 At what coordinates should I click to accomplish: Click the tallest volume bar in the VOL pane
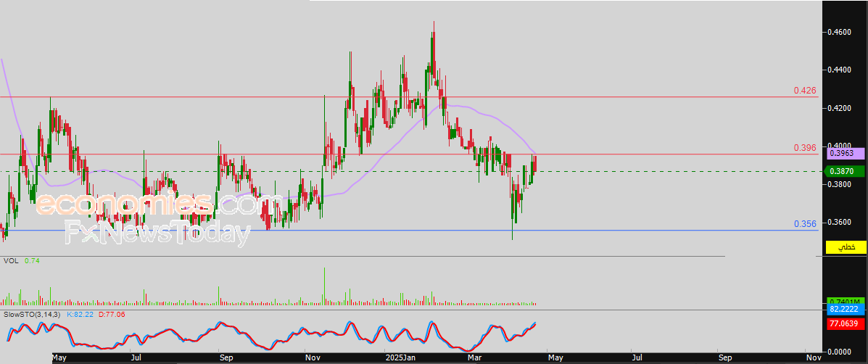pyautogui.click(x=324, y=286)
